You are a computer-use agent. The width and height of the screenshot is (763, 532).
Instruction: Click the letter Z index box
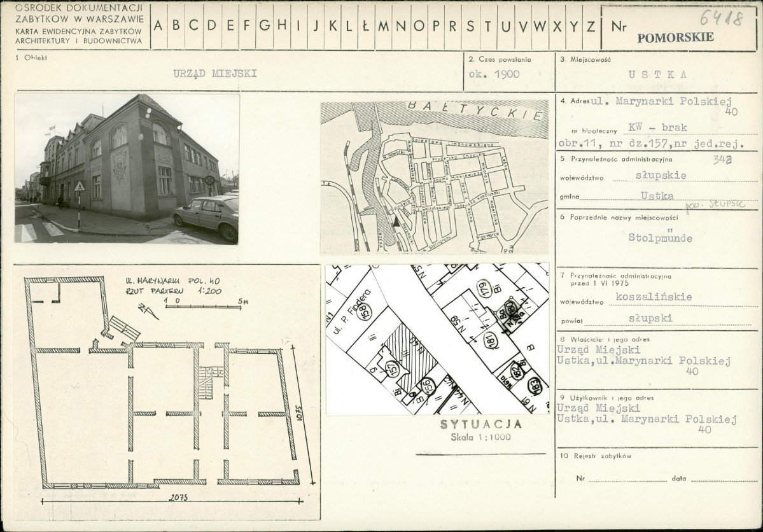pos(591,26)
